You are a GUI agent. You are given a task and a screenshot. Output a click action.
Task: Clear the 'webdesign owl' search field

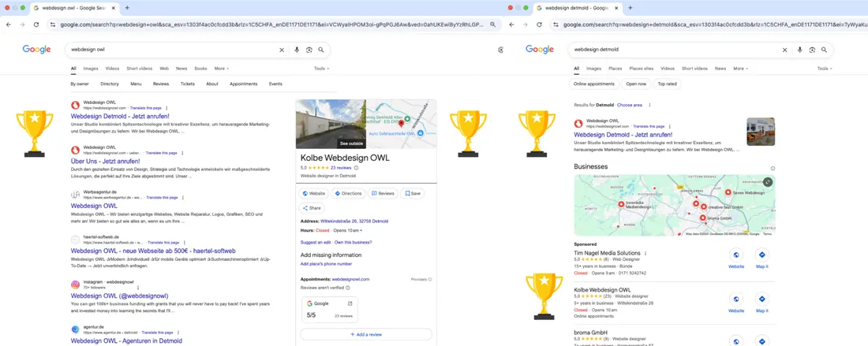pyautogui.click(x=281, y=50)
